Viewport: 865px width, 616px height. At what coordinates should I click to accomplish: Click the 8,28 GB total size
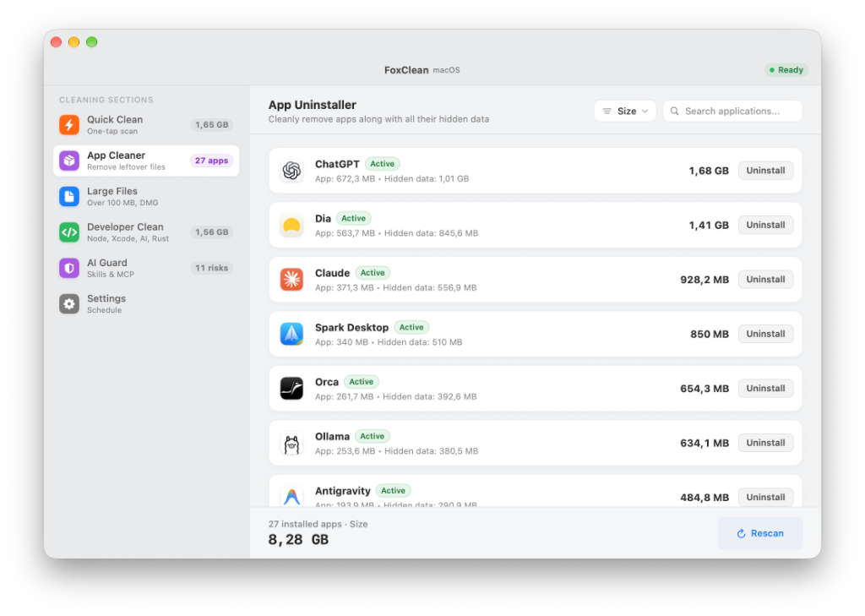tap(298, 539)
